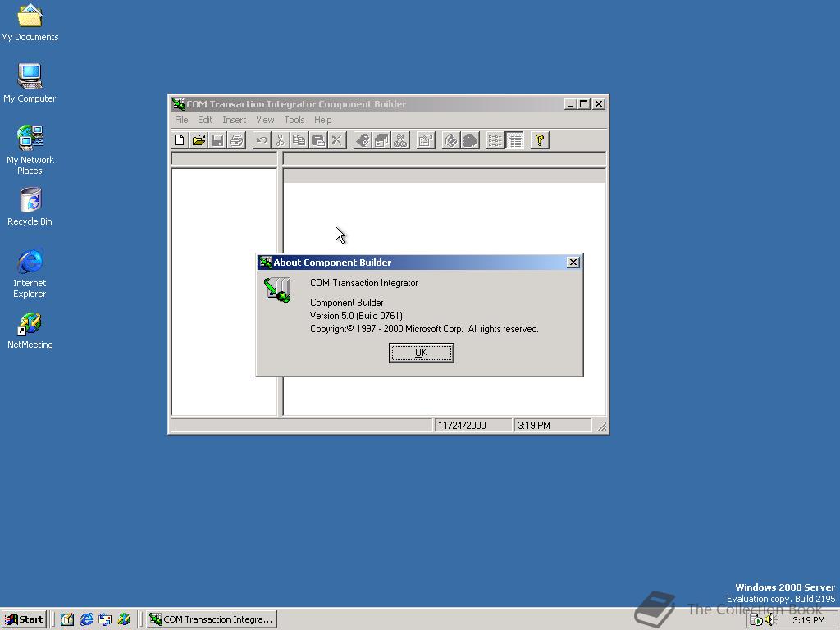
Task: Click the toolbar icon right of Delete
Action: coord(363,140)
